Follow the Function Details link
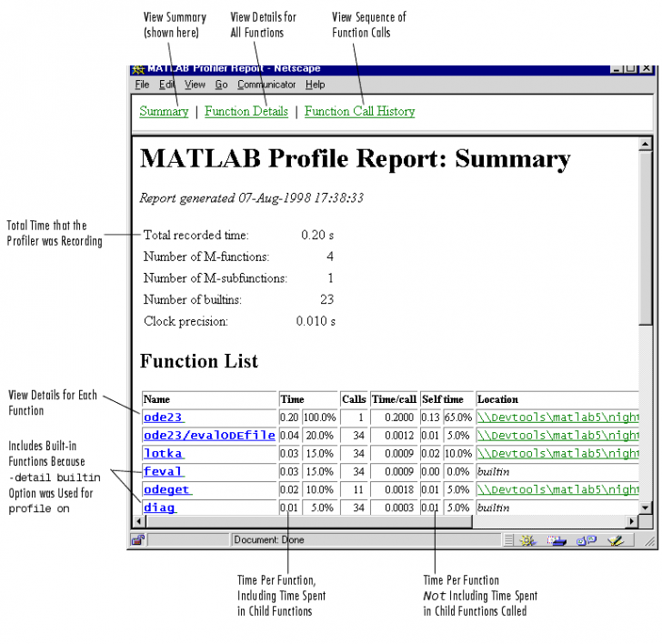The width and height of the screenshot is (662, 644). (x=246, y=112)
